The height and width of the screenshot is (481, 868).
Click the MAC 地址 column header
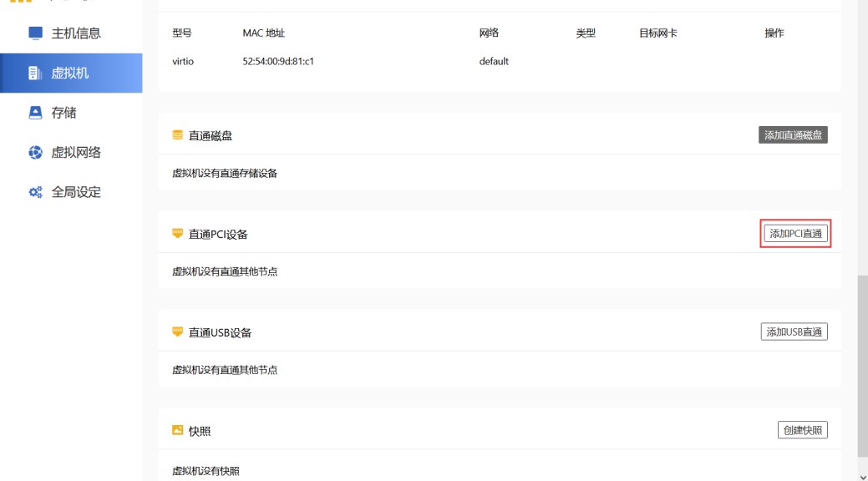pos(264,33)
